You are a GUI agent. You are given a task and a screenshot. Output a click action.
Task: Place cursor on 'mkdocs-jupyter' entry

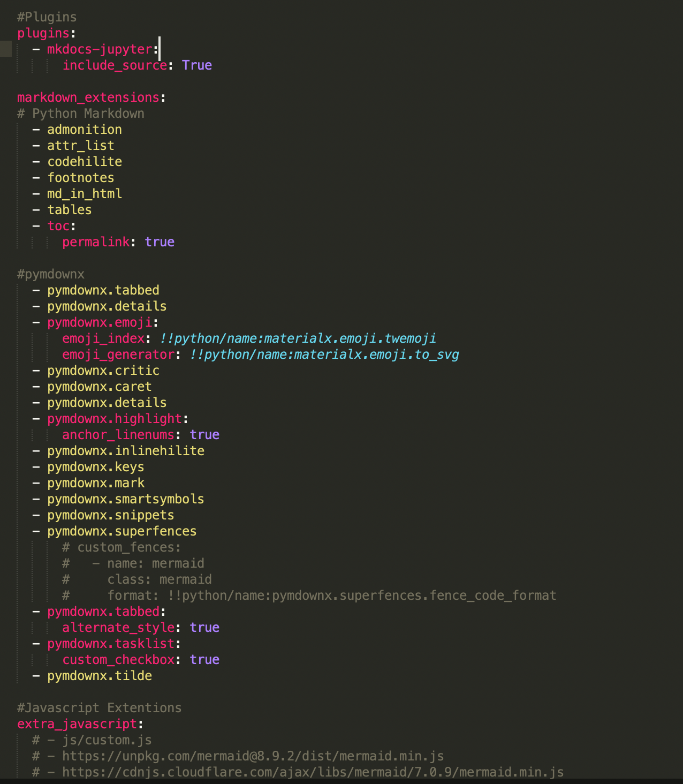click(100, 49)
